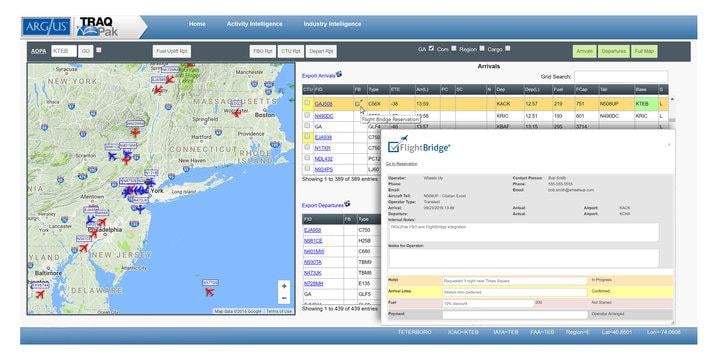The height and width of the screenshot is (360, 720).
Task: Click the FlightBridge logo in popup
Action: tap(419, 146)
